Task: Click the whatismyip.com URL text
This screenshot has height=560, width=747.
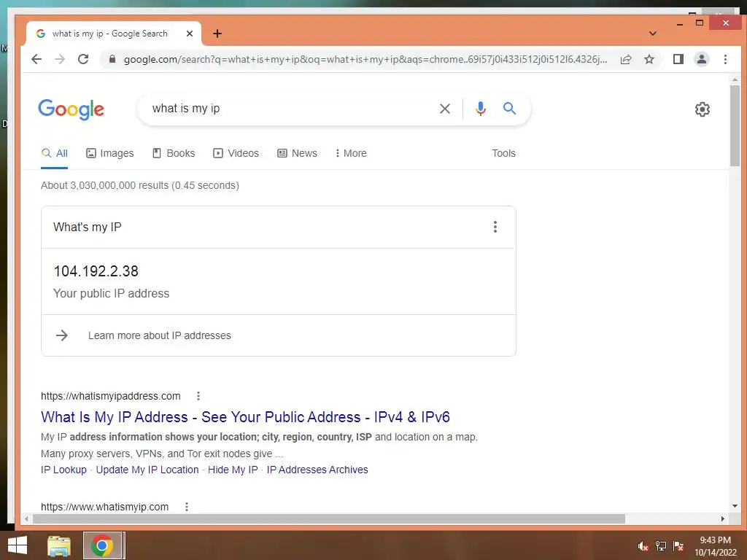Action: point(105,507)
